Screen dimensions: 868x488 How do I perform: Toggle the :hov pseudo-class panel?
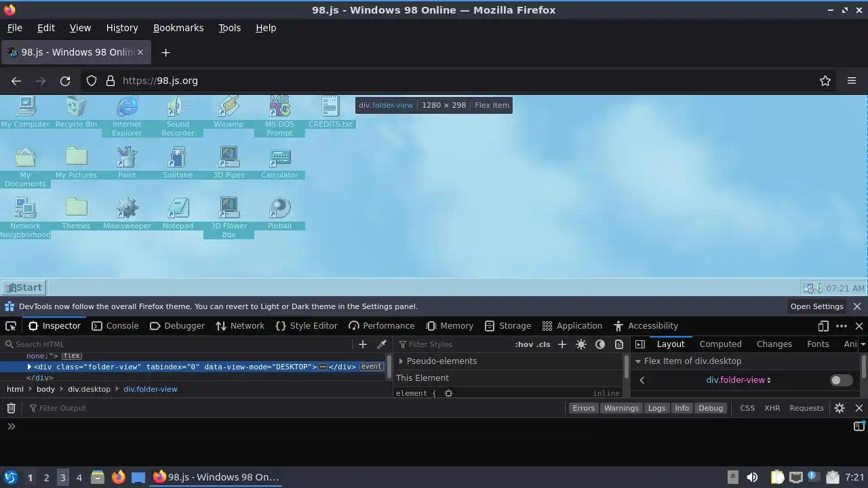524,344
